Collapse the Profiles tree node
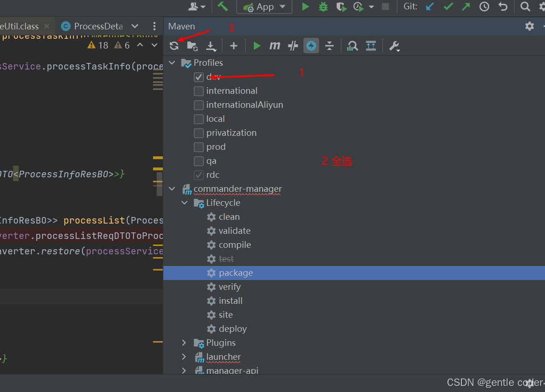The width and height of the screenshot is (545, 392). coord(172,62)
